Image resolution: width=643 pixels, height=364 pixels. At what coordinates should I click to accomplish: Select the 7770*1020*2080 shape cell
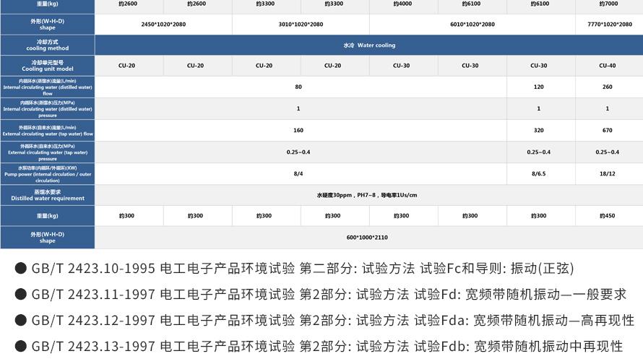click(x=607, y=24)
